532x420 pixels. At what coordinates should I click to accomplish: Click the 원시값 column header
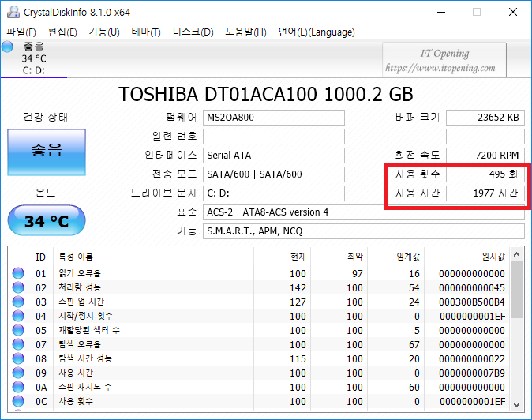point(466,257)
